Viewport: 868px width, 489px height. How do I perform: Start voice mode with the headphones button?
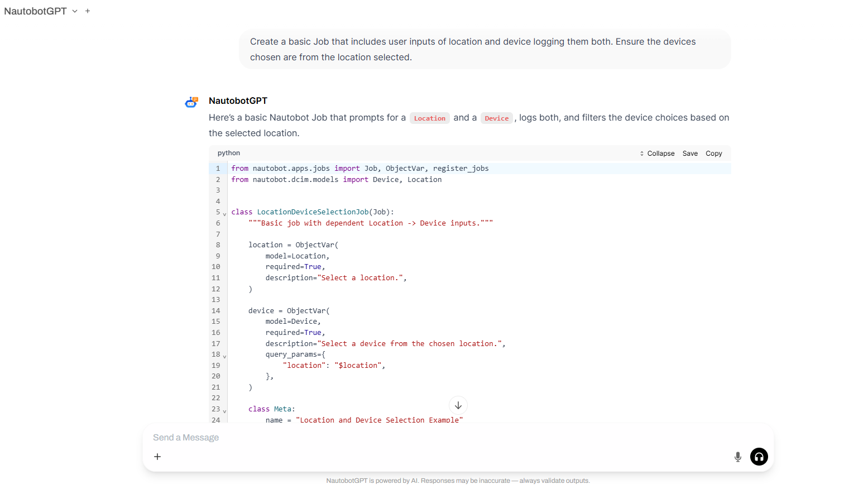tap(759, 457)
